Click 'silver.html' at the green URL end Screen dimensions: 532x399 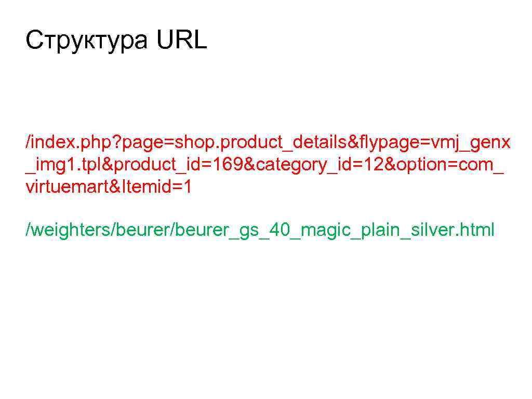pos(453,229)
